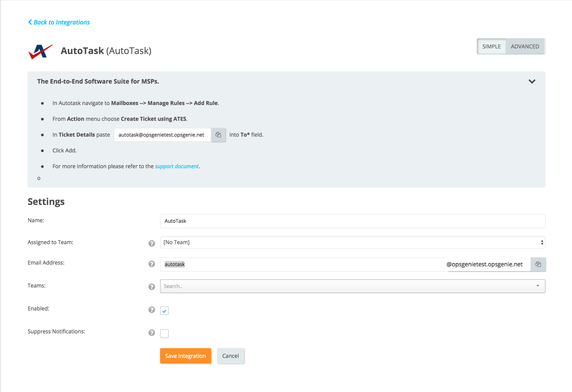Image resolution: width=572 pixels, height=392 pixels.
Task: Collapse the instructions panel chevron
Action: coord(532,82)
